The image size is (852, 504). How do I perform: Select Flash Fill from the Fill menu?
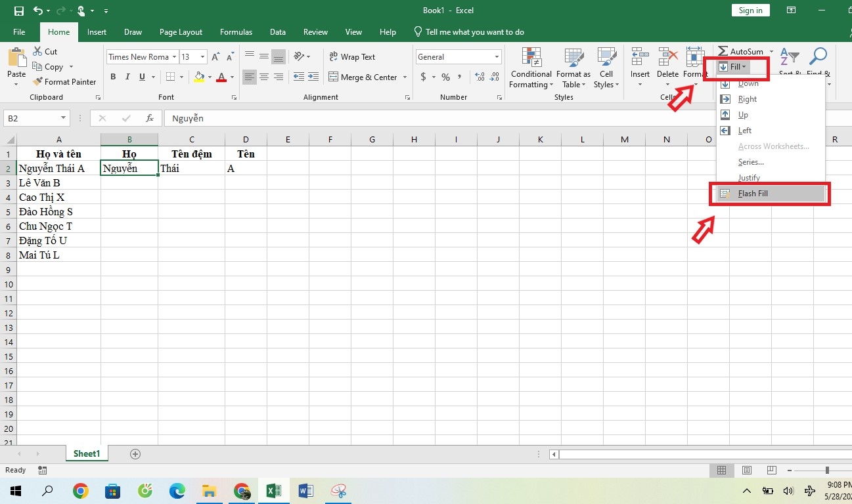[753, 193]
